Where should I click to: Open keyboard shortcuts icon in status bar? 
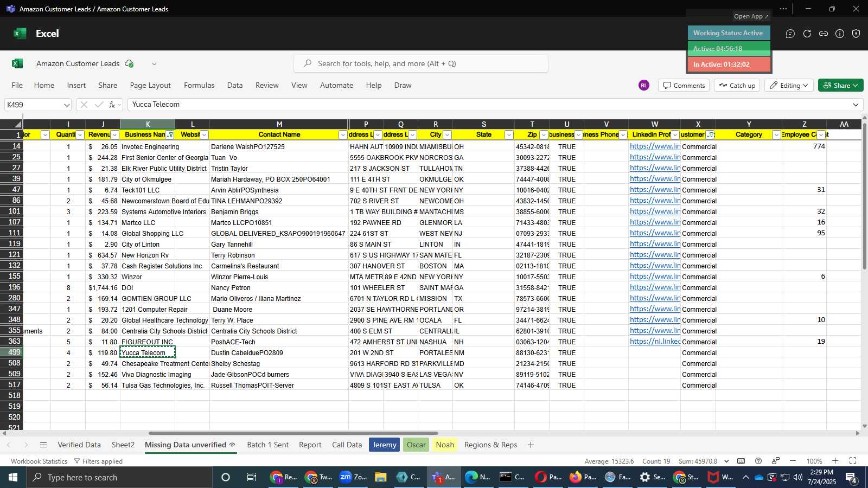[x=741, y=461]
